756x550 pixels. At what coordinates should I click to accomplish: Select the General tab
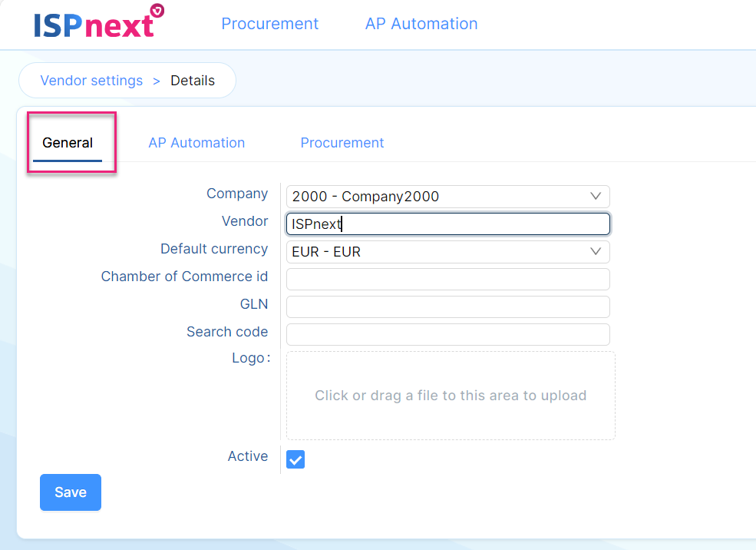click(x=68, y=143)
